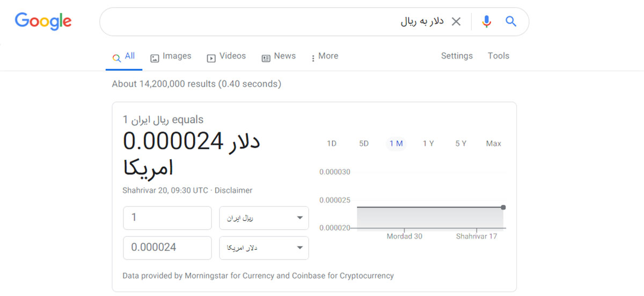Click the rial amount input field
The image size is (644, 296).
tap(167, 218)
